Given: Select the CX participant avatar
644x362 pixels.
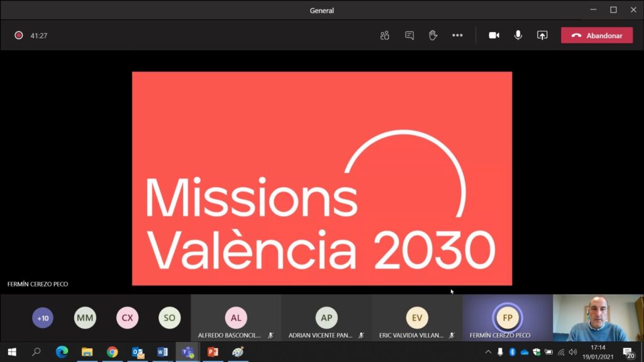Looking at the screenshot, I should coord(127,317).
